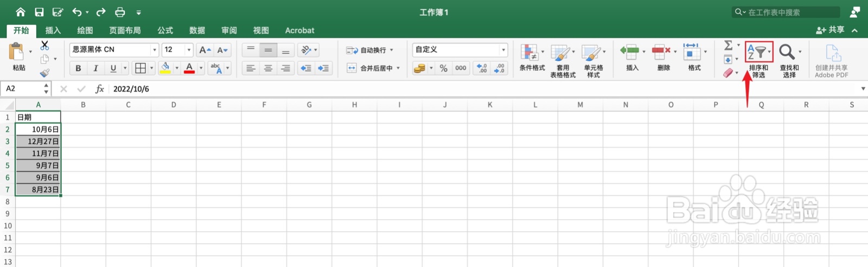Increase decimal places
868x267 pixels.
click(482, 68)
